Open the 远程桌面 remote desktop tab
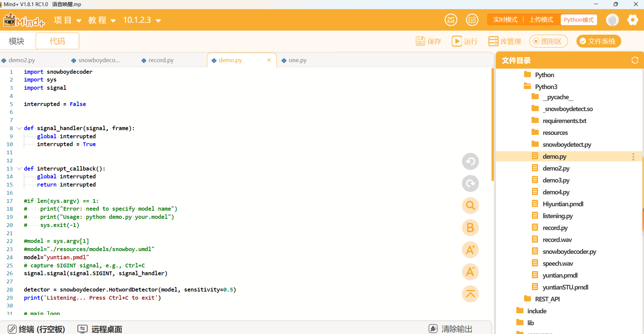The image size is (644, 334). (100, 329)
